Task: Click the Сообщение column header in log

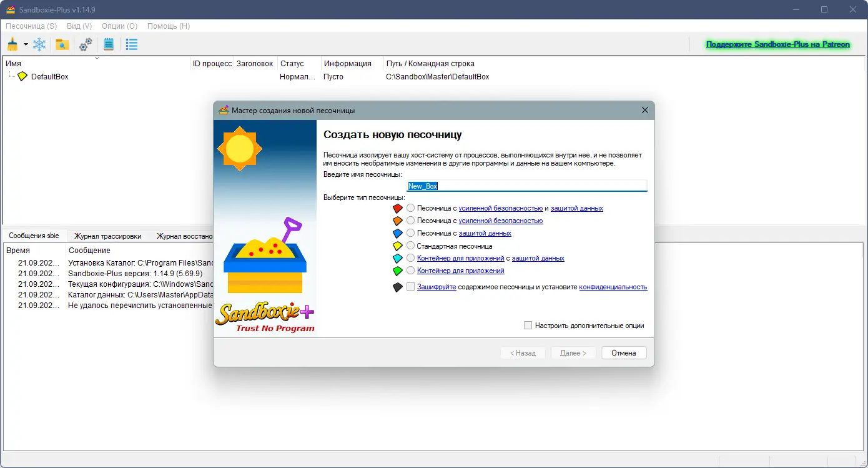Action: point(89,250)
